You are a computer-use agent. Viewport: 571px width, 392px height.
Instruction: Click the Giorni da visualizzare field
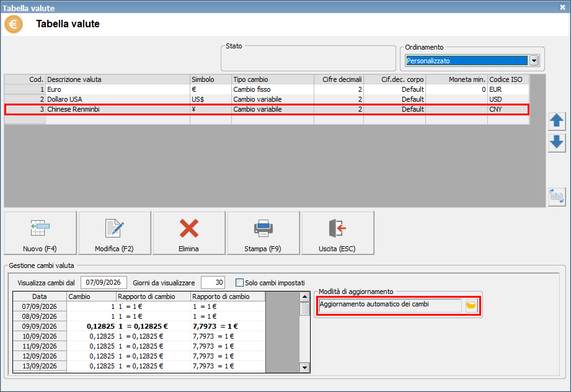point(213,282)
